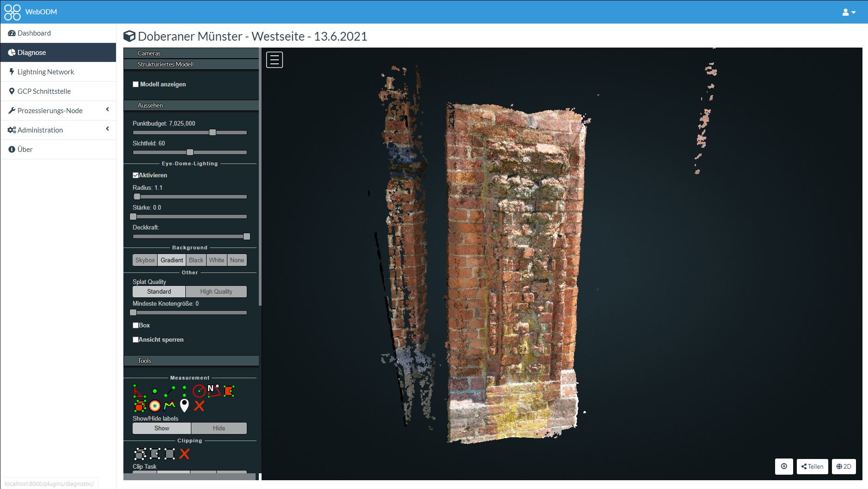
Task: Select the clip volume box tool
Action: 140,454
